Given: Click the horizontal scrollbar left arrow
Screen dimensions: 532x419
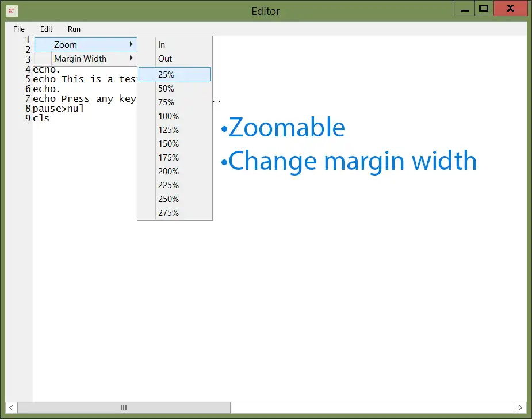Looking at the screenshot, I should coord(11,407).
